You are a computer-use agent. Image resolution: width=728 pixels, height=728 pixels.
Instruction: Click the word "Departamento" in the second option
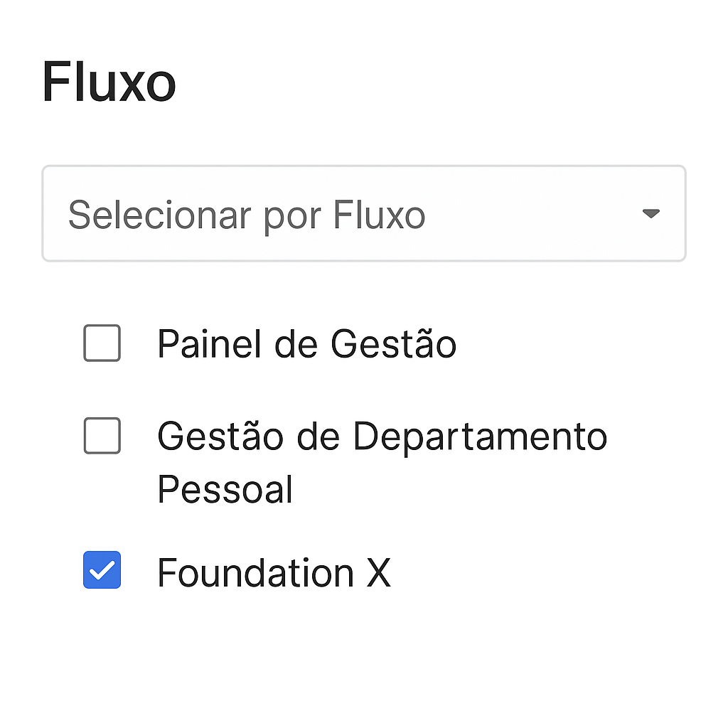pos(480,437)
